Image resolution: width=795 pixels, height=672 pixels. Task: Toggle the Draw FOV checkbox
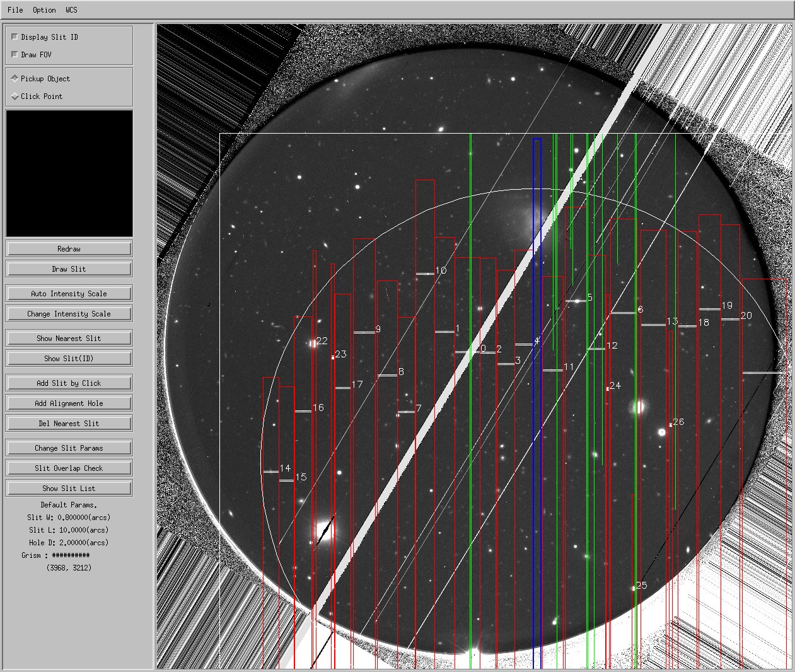15,55
